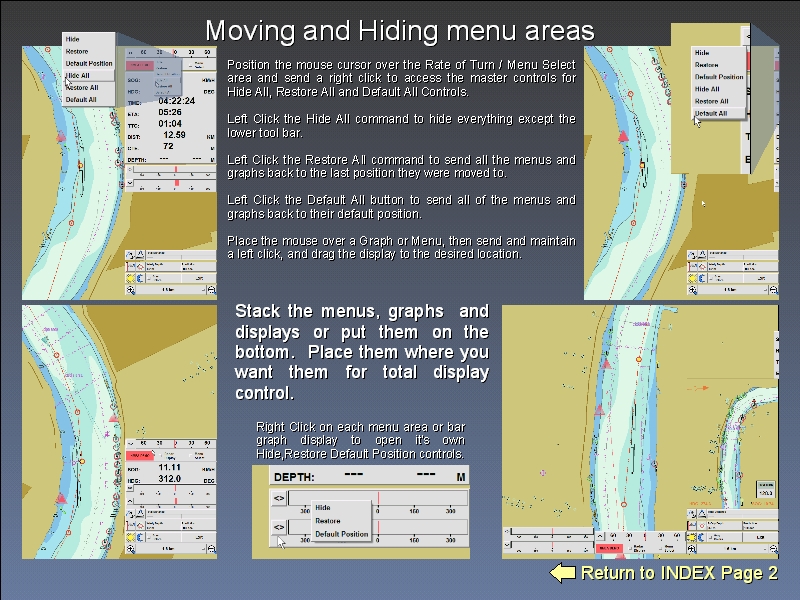This screenshot has height=600, width=800.
Task: Click Restore All in top-left context menu
Action: 81,87
